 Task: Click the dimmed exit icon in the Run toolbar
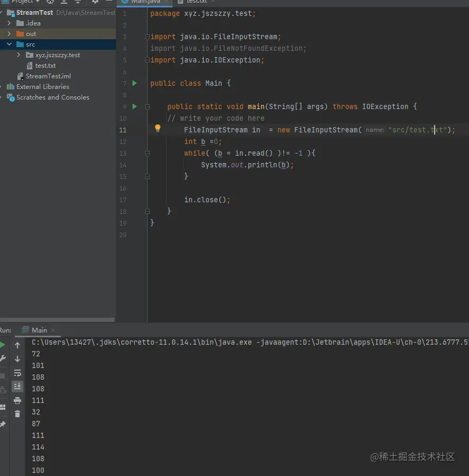[3, 390]
